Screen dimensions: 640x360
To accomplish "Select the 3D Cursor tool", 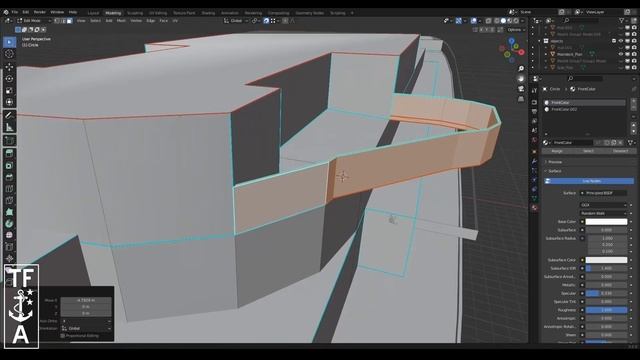I will (9, 54).
